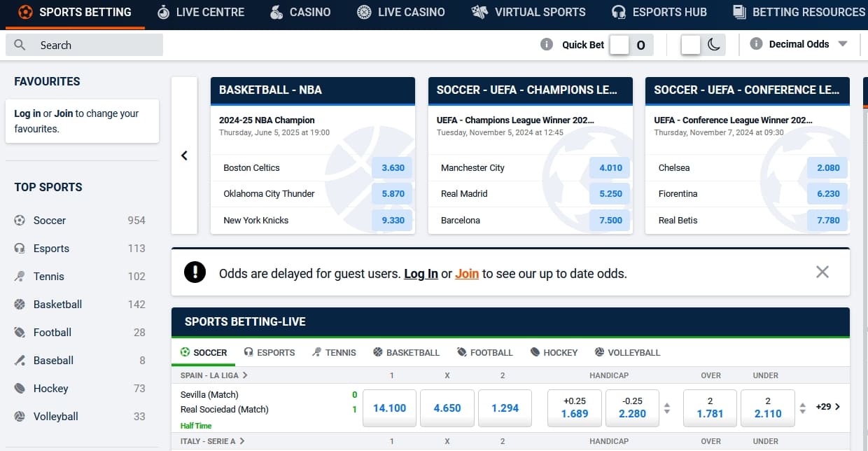Image resolution: width=868 pixels, height=451 pixels.
Task: Click the Esports headset icon in sidebar
Action: click(20, 249)
